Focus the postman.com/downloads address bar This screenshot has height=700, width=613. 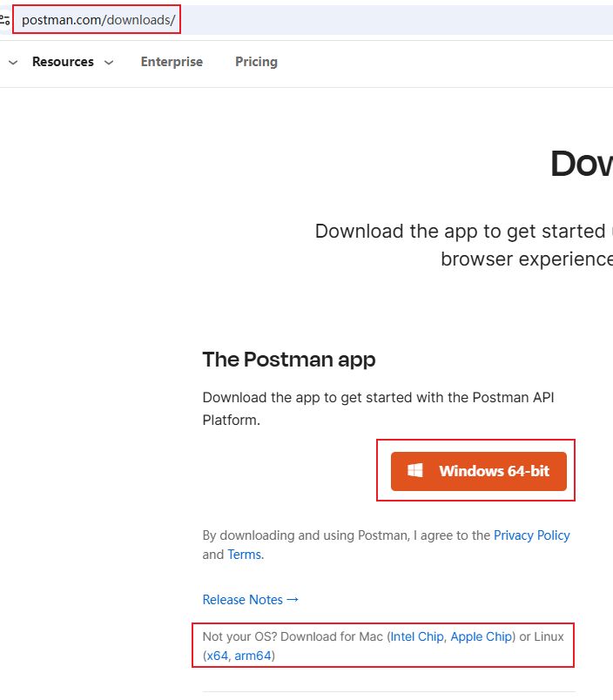[98, 19]
